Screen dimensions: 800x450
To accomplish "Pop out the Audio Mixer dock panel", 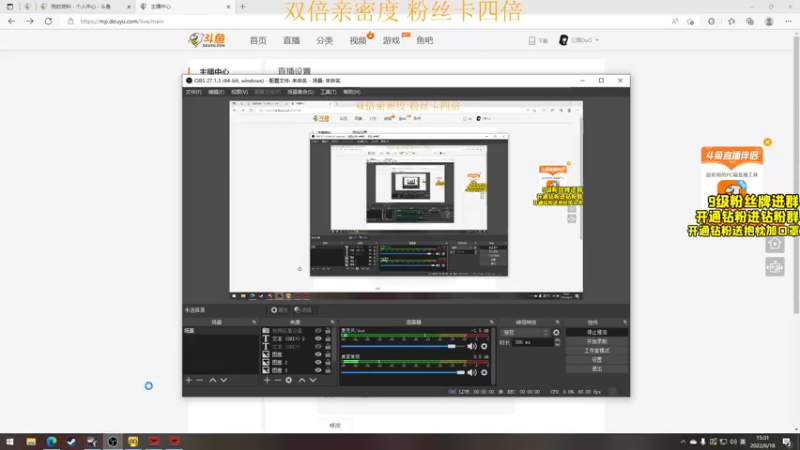I will [492, 322].
